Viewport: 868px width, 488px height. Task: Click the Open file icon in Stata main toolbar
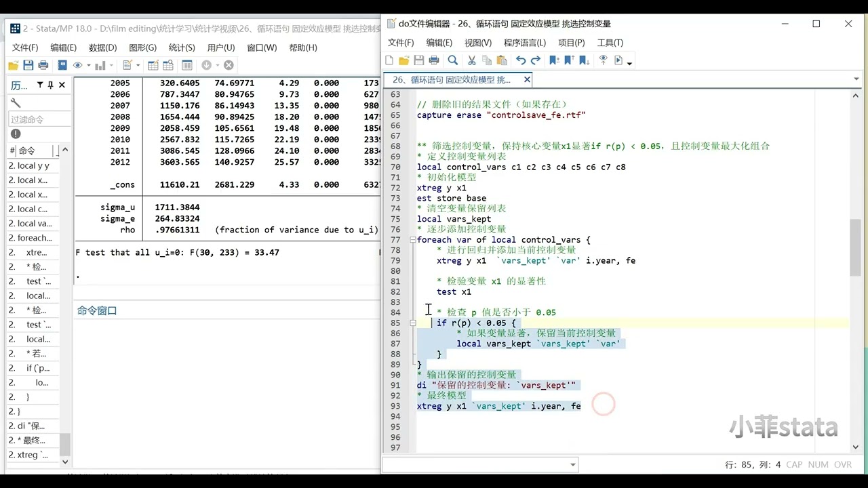click(13, 65)
